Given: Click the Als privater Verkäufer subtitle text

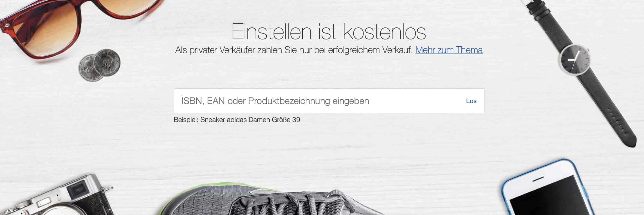Looking at the screenshot, I should click(294, 50).
